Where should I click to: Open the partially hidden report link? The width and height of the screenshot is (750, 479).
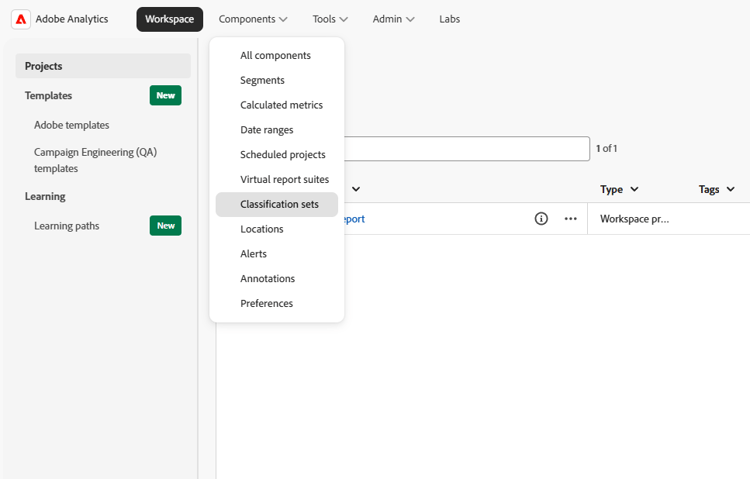[x=354, y=219]
